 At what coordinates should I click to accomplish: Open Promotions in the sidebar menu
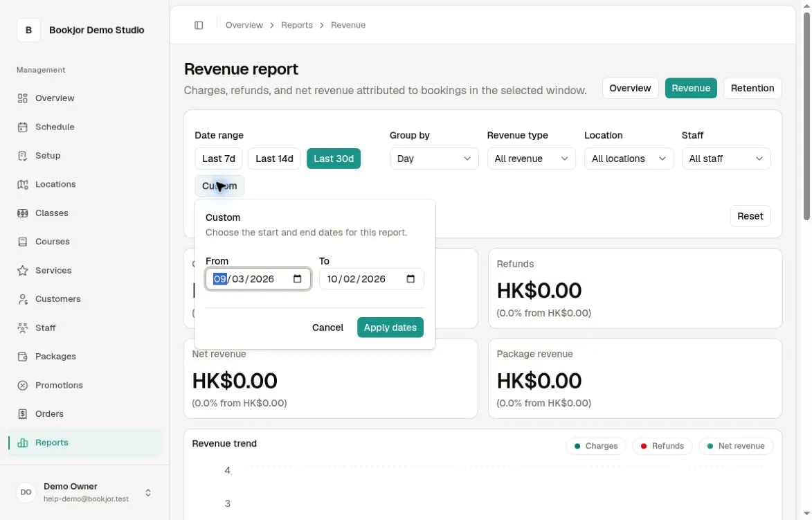coord(84,386)
